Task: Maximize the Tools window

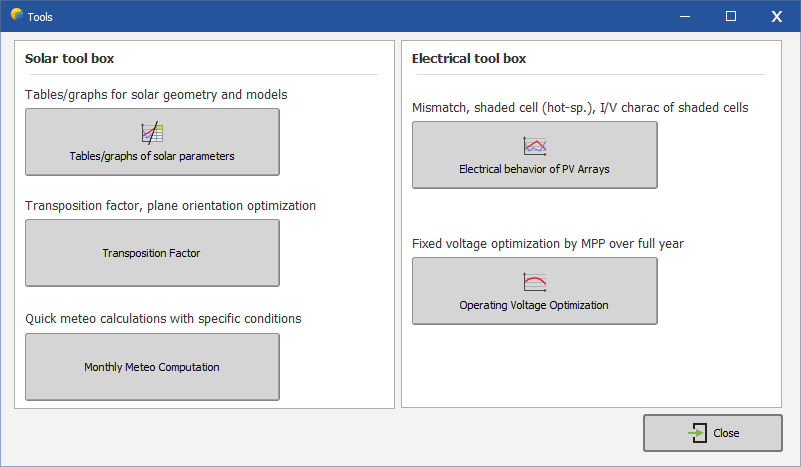Action: click(x=731, y=16)
